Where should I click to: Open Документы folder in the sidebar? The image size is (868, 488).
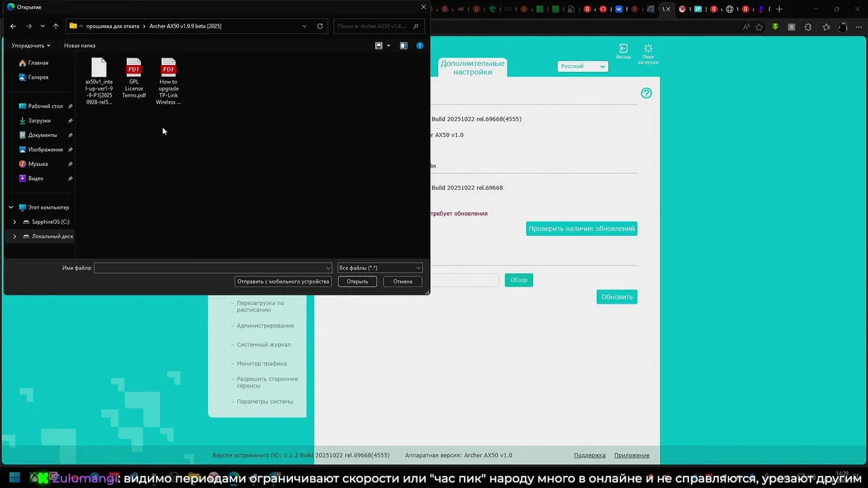pyautogui.click(x=42, y=135)
